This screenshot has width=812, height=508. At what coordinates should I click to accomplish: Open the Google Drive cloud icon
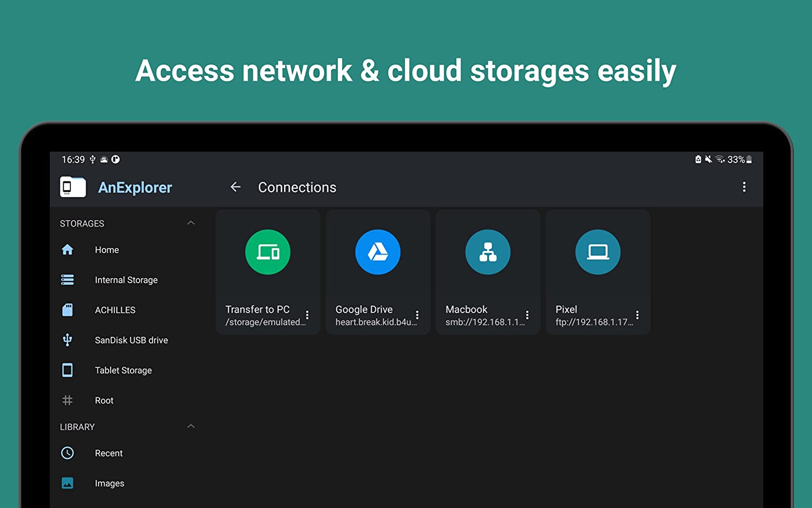[378, 252]
